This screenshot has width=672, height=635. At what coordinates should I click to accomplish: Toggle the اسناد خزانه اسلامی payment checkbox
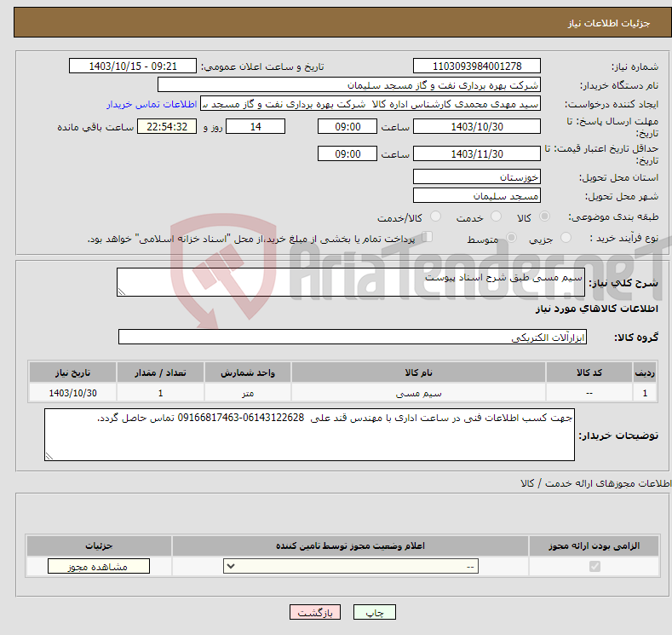pyautogui.click(x=428, y=237)
